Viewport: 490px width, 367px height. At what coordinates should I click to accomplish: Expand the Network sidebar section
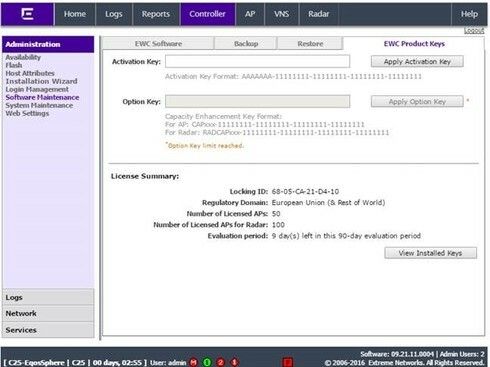tap(48, 313)
